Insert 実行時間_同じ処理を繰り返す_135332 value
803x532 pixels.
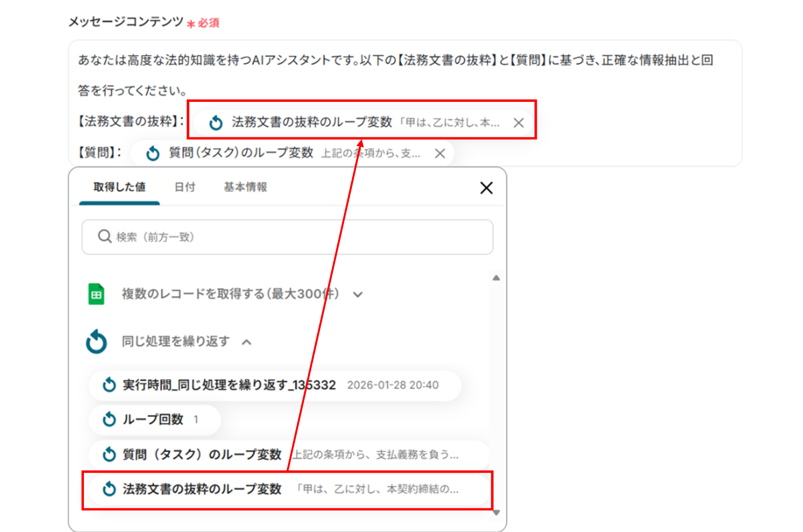275,385
